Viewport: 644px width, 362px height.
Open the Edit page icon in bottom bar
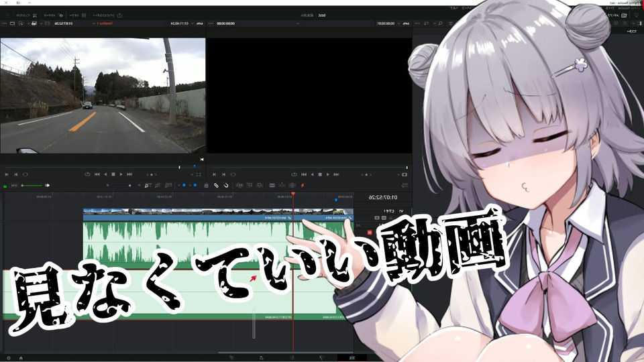tap(352, 358)
